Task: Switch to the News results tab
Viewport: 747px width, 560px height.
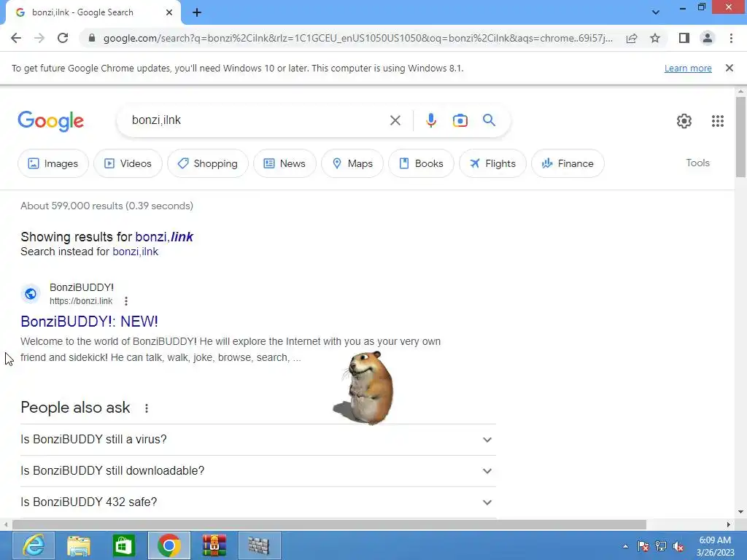Action: click(285, 163)
